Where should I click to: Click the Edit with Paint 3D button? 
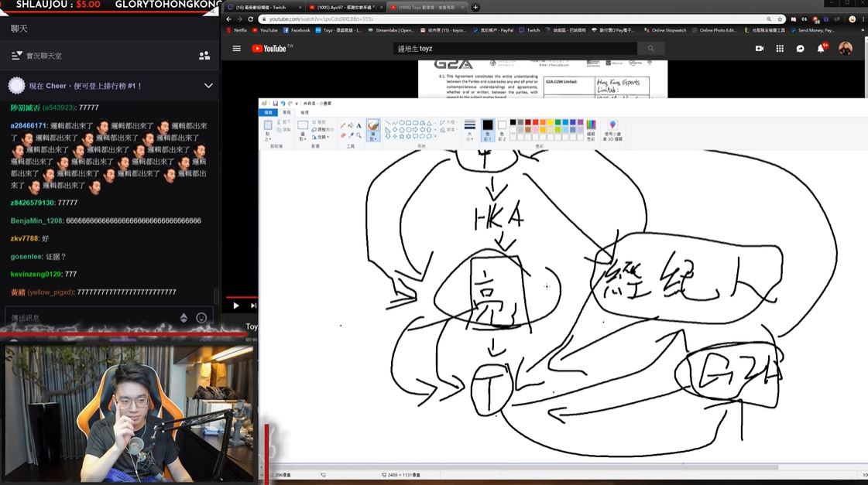(x=612, y=128)
